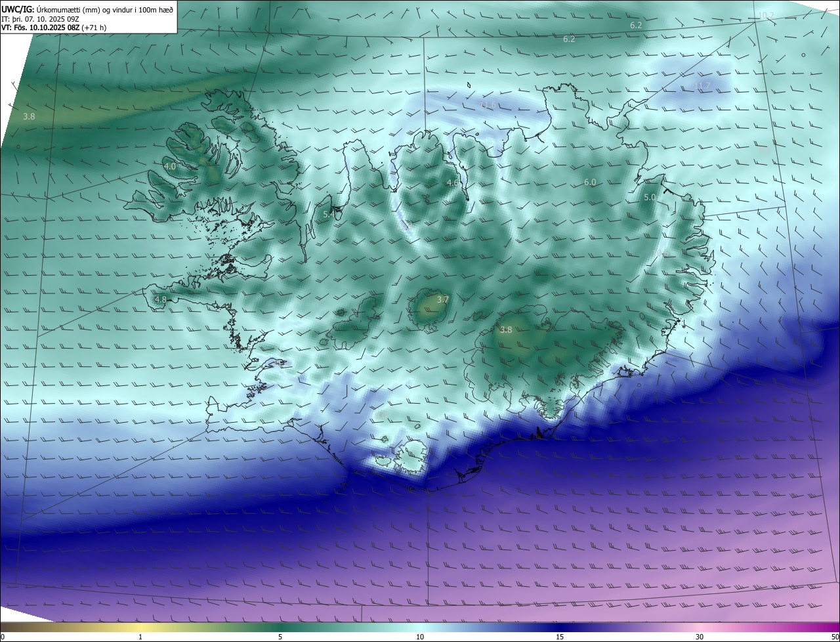The width and height of the screenshot is (840, 642).
Task: Click the 10 tick on the color scale
Action: (420, 637)
